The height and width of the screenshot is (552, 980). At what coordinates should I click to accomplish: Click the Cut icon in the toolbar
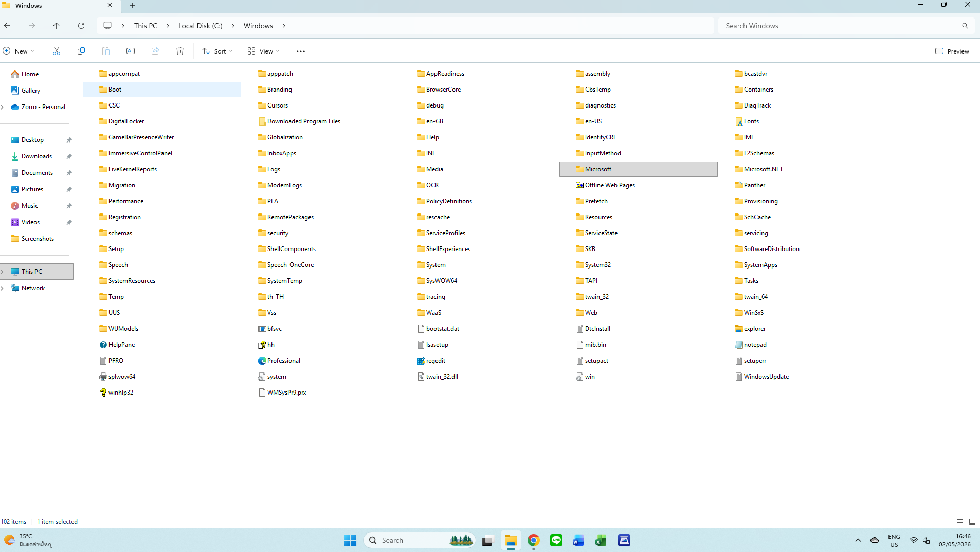pyautogui.click(x=57, y=51)
